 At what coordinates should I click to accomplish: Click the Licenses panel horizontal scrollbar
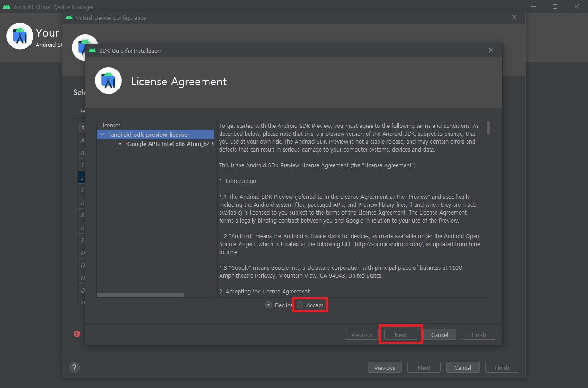tap(141, 295)
